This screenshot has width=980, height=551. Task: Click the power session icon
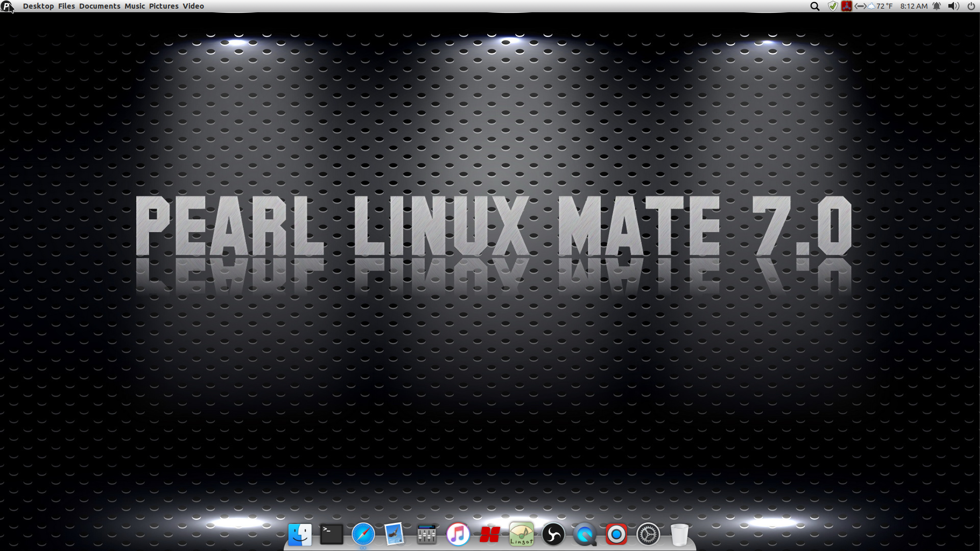pos(971,6)
